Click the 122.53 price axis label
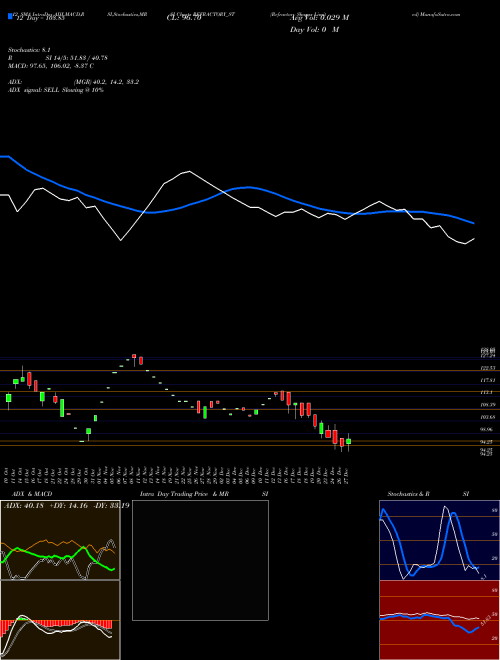Image resolution: width=500 pixels, height=660 pixels. pyautogui.click(x=487, y=368)
